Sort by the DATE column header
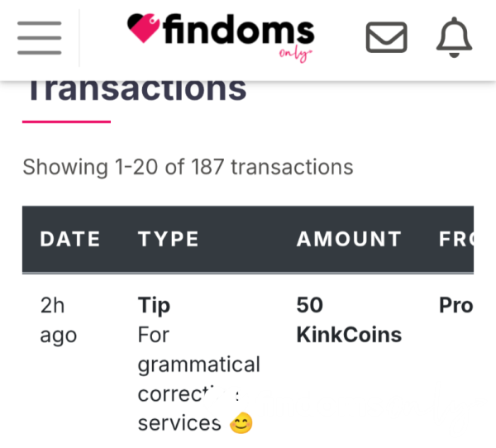This screenshot has height=448, width=496. tap(70, 239)
